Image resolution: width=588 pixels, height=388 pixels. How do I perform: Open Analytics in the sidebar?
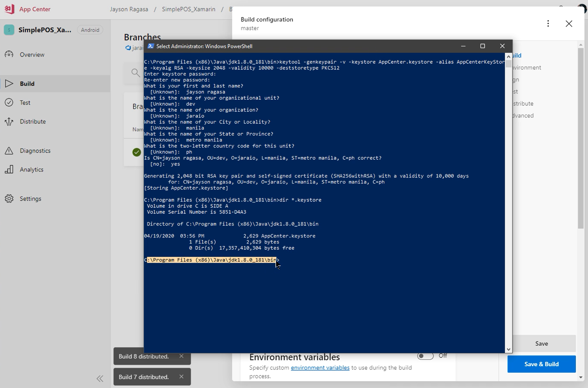click(31, 169)
